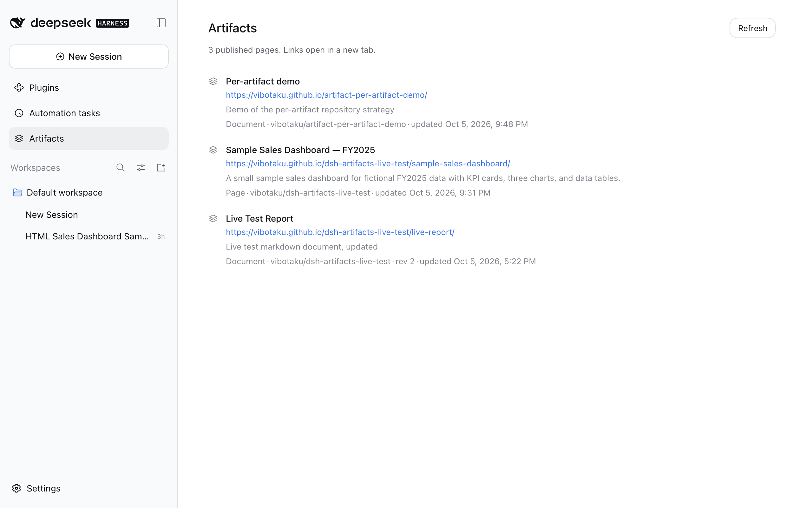Open workspace filter sliders icon
The height and width of the screenshot is (508, 812).
(141, 168)
